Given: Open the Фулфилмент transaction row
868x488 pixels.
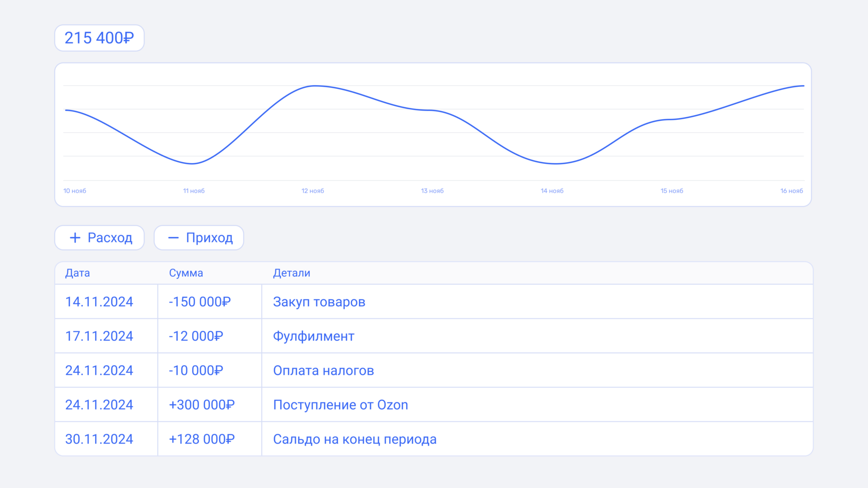Looking at the screenshot, I should pos(314,336).
